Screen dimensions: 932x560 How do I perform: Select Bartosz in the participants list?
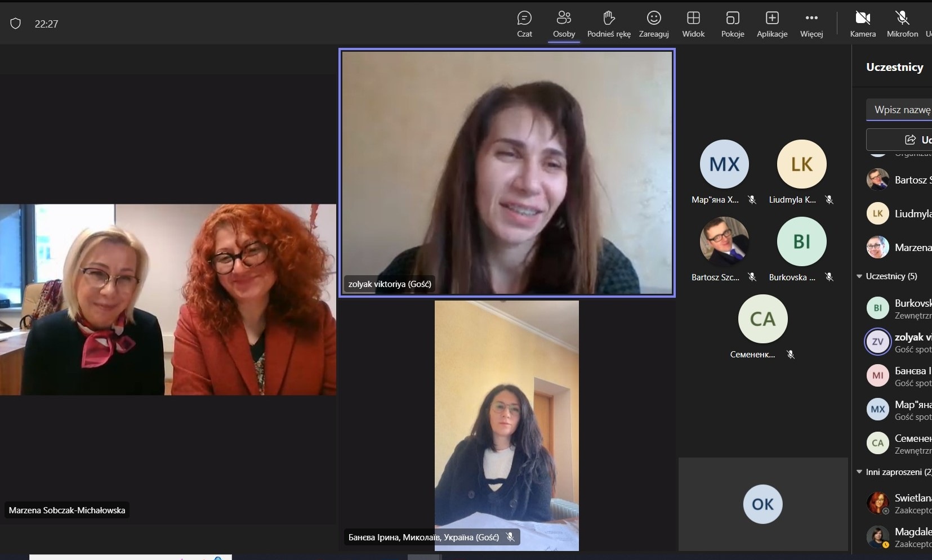click(901, 180)
